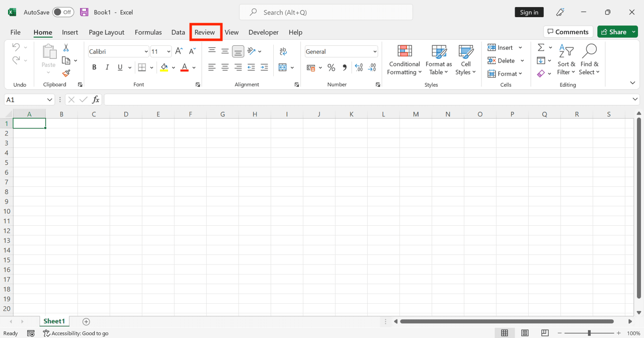Open the Data tab

178,32
